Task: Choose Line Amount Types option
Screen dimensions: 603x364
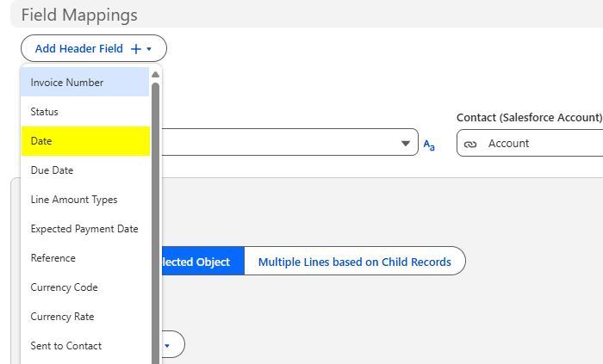Action: coord(85,200)
